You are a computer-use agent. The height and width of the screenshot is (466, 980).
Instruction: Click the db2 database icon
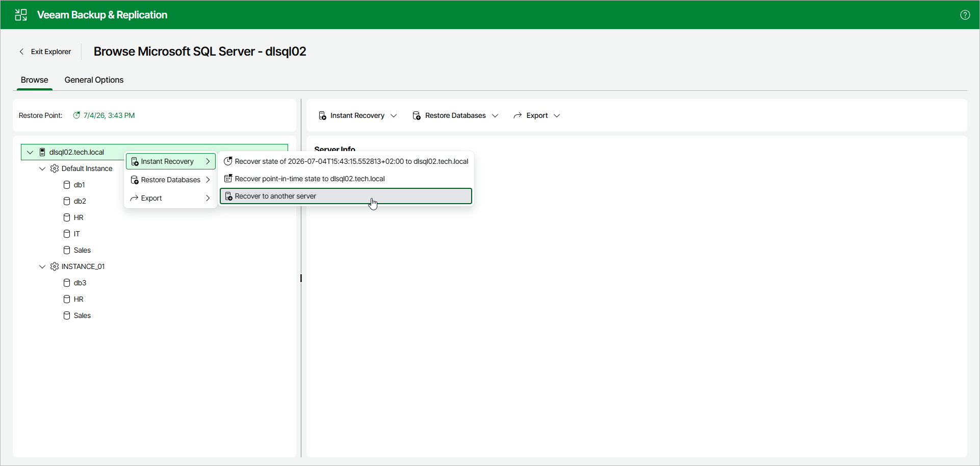pos(67,201)
